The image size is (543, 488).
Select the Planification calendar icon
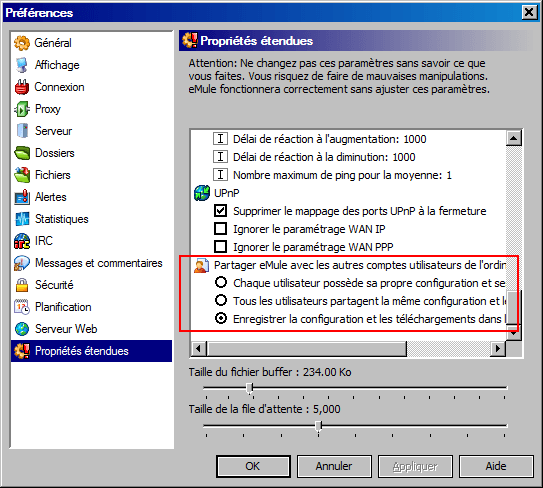[x=22, y=307]
